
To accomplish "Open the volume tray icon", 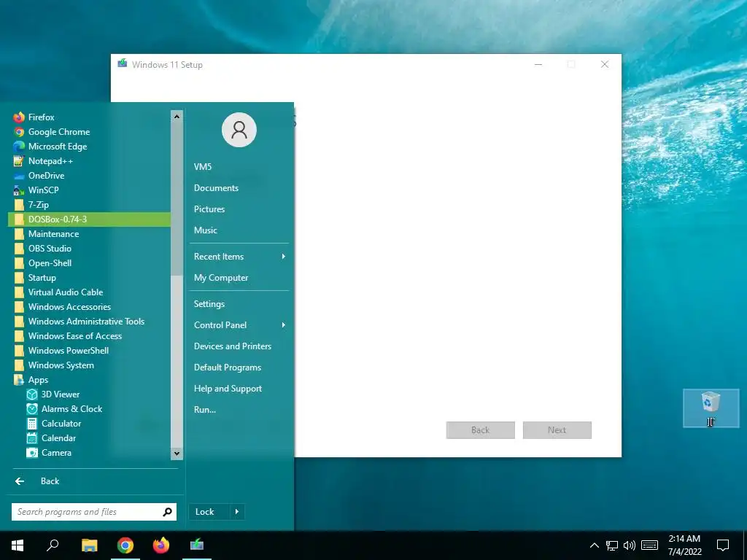I will point(630,545).
